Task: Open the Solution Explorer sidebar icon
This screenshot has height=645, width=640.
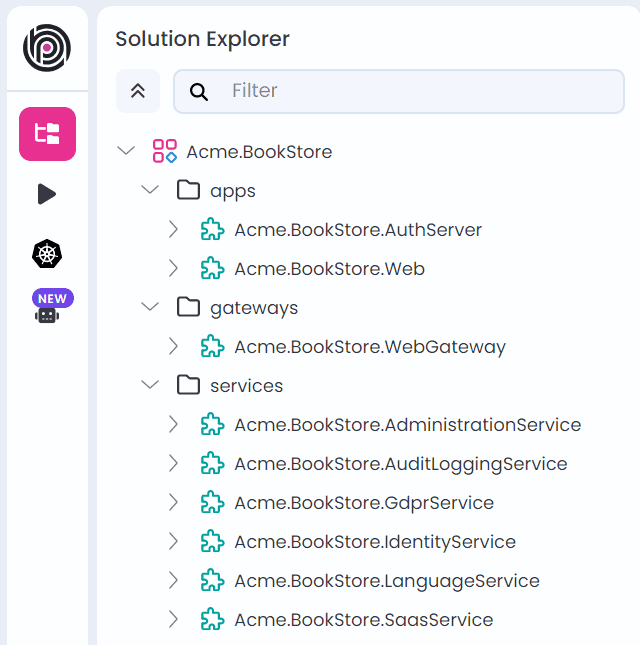Action: tap(47, 134)
